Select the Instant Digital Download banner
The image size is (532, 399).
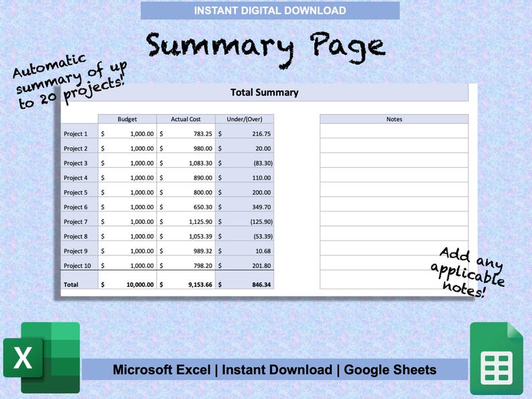point(270,11)
